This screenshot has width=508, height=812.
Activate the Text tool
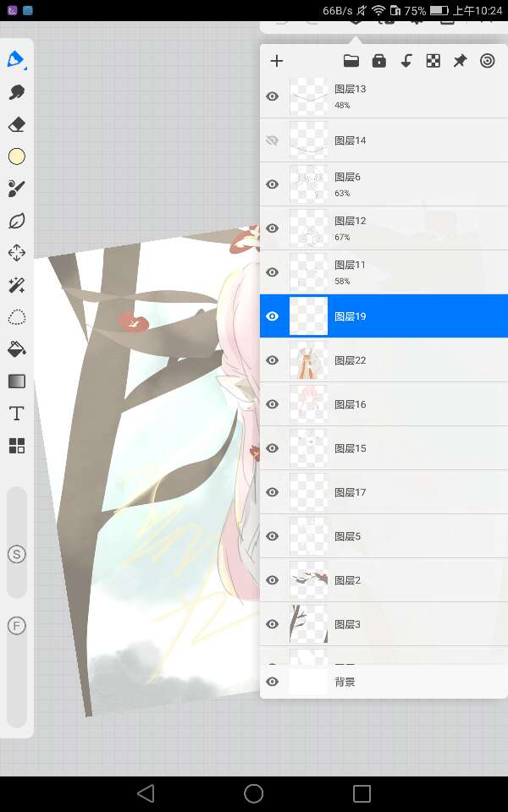[16, 413]
